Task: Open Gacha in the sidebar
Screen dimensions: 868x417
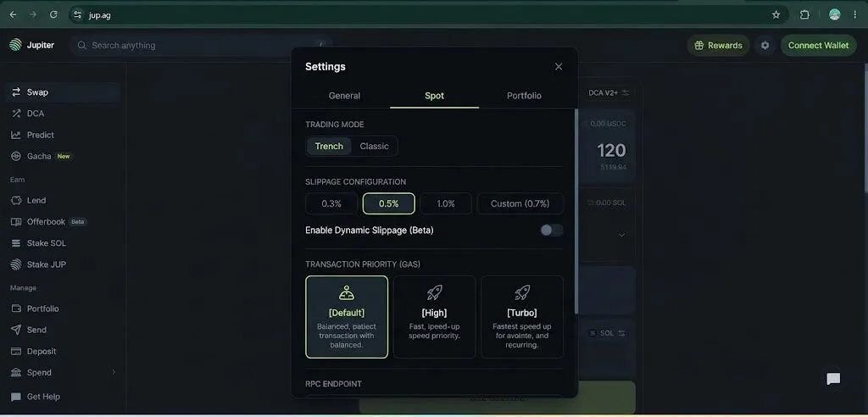Action: [63, 156]
